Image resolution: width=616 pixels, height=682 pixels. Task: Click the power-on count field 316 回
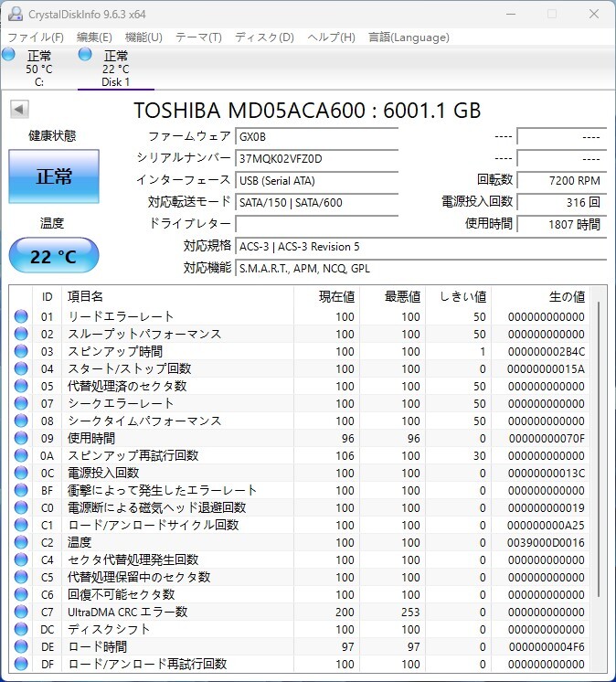pyautogui.click(x=562, y=202)
